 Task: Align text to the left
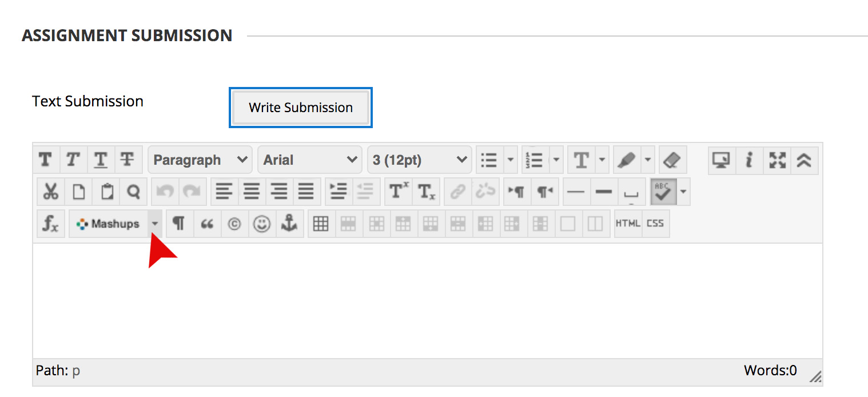click(x=224, y=192)
